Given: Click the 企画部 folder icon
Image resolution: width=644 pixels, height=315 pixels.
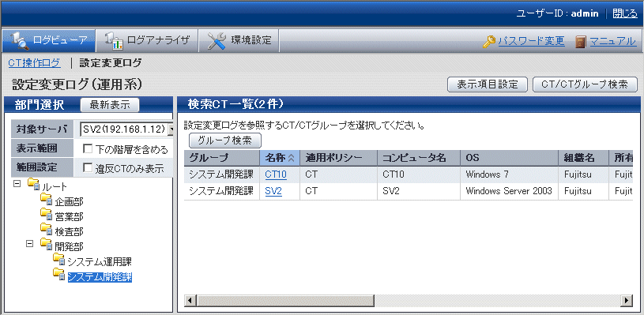Looking at the screenshot, I should tap(47, 200).
